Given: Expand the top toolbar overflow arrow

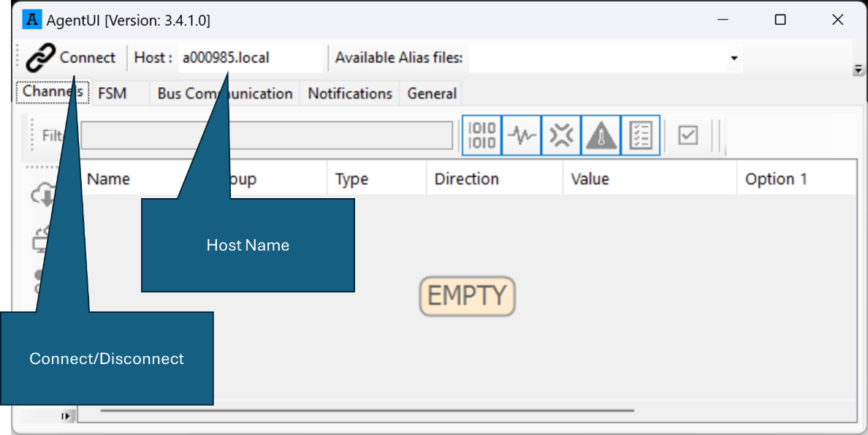Looking at the screenshot, I should point(859,69).
